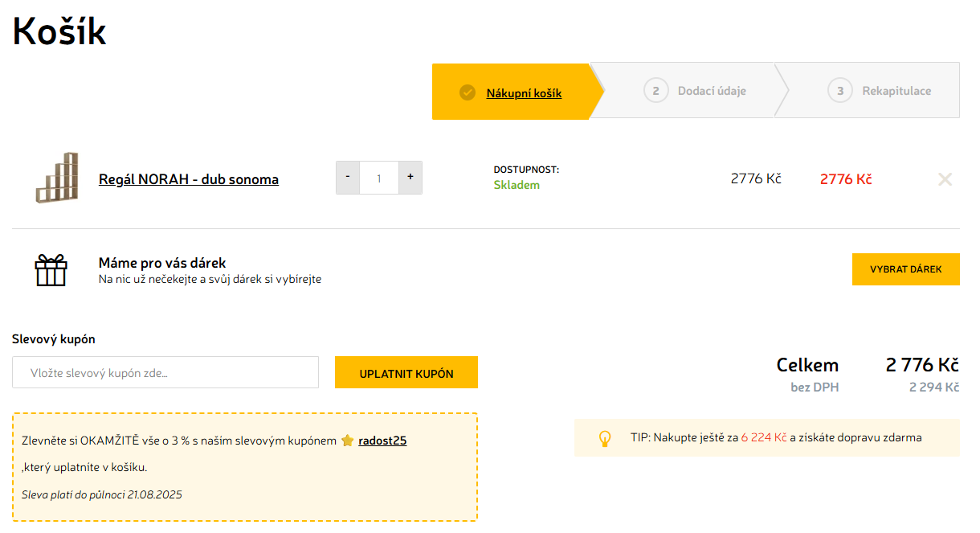Click the step 3 number circle
Image resolution: width=980 pixels, height=533 pixels.
point(840,91)
